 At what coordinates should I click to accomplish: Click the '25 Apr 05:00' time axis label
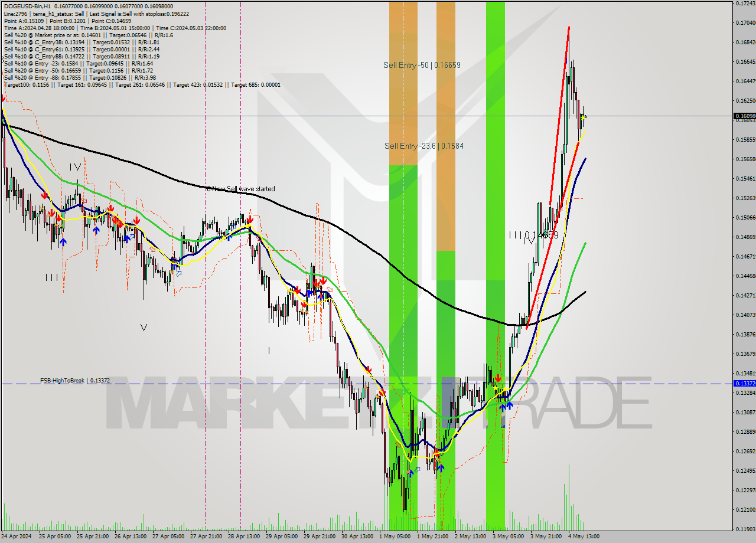click(55, 537)
